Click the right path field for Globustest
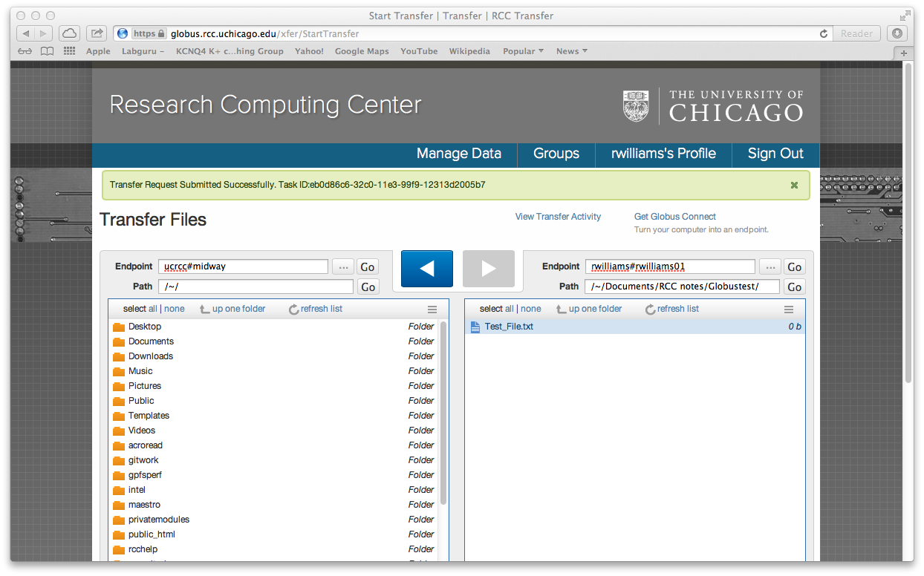Screen dimensions: 924x576 click(683, 287)
